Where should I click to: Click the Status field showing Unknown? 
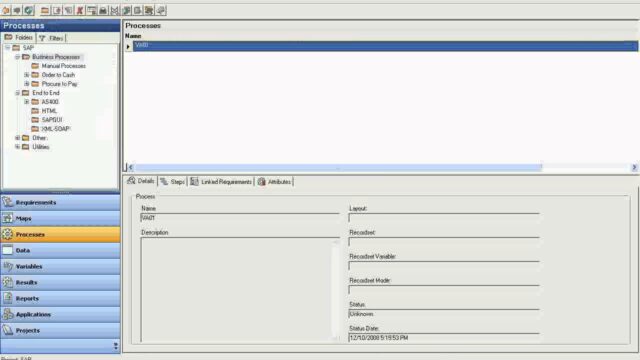[444, 314]
